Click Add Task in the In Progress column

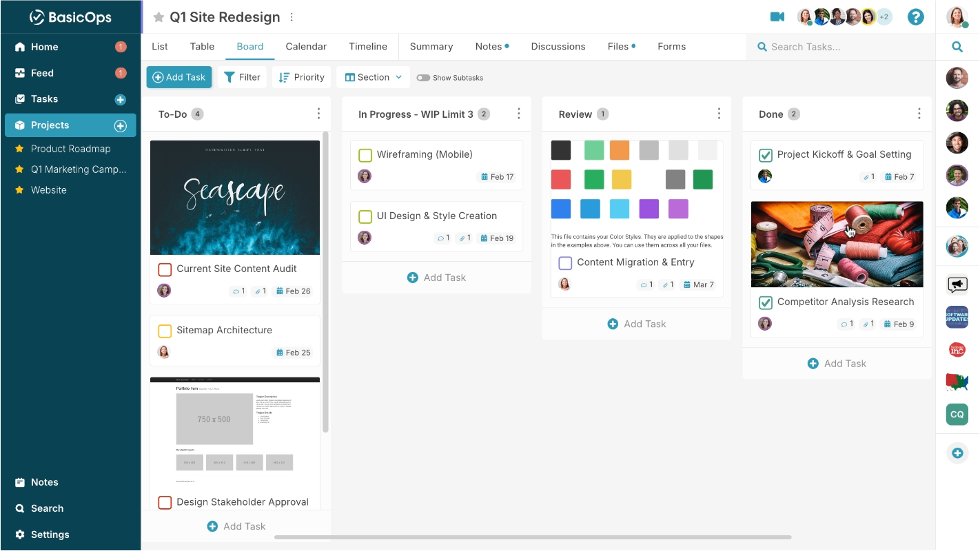click(x=436, y=277)
